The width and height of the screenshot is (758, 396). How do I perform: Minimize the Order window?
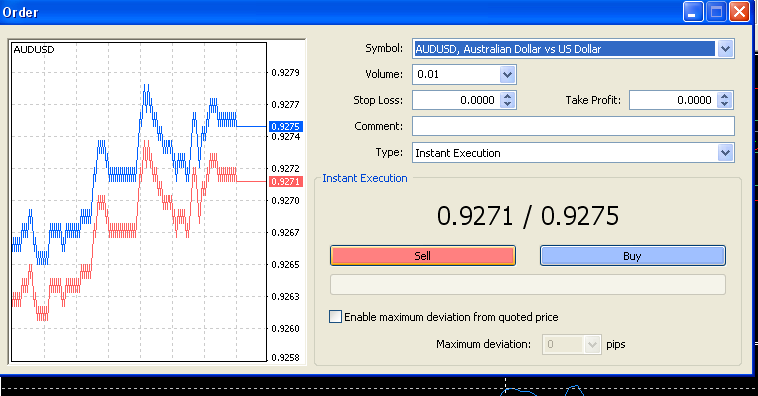(x=693, y=12)
